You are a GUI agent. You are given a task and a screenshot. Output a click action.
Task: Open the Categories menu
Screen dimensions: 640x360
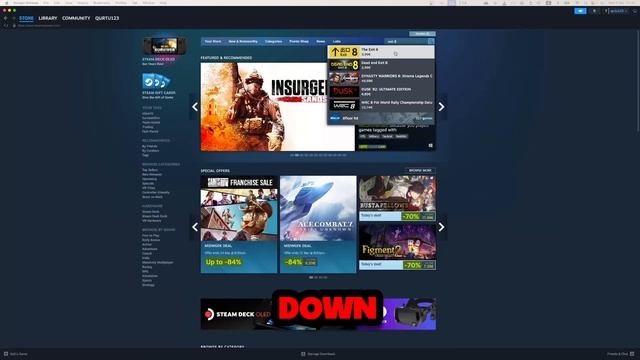[x=273, y=41]
